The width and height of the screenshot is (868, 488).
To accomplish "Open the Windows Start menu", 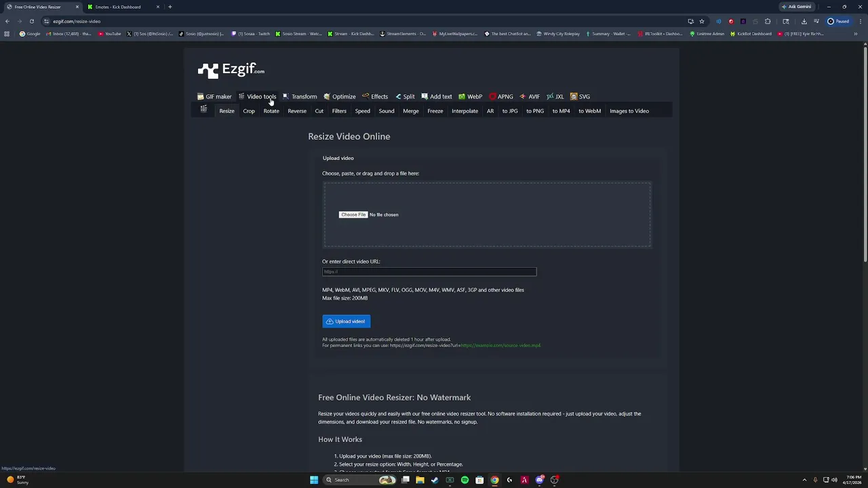I will click(314, 480).
